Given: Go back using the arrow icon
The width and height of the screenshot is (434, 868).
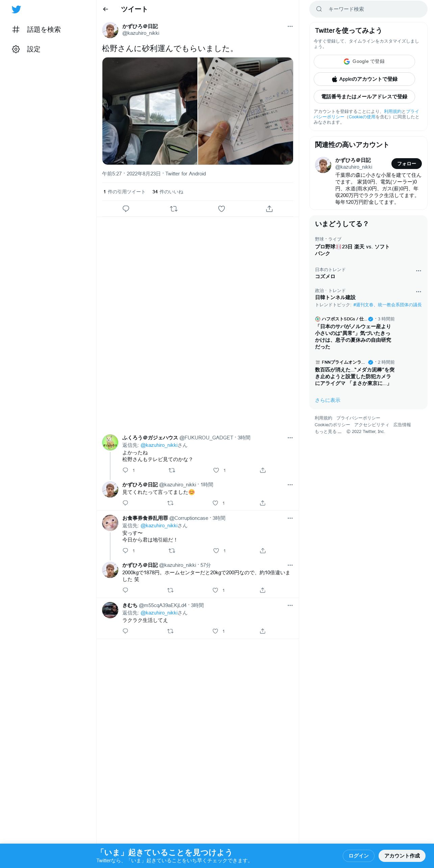Looking at the screenshot, I should pyautogui.click(x=105, y=9).
